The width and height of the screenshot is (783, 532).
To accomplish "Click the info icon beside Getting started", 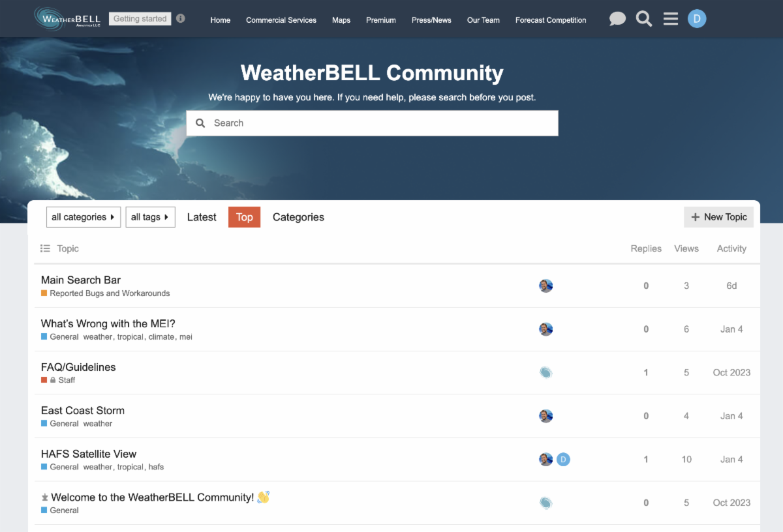I will 181,18.
